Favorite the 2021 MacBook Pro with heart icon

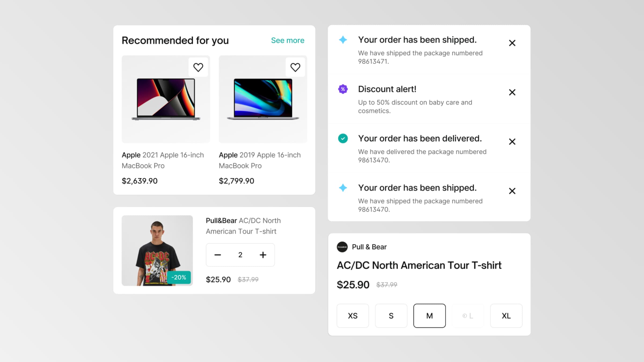click(x=198, y=67)
